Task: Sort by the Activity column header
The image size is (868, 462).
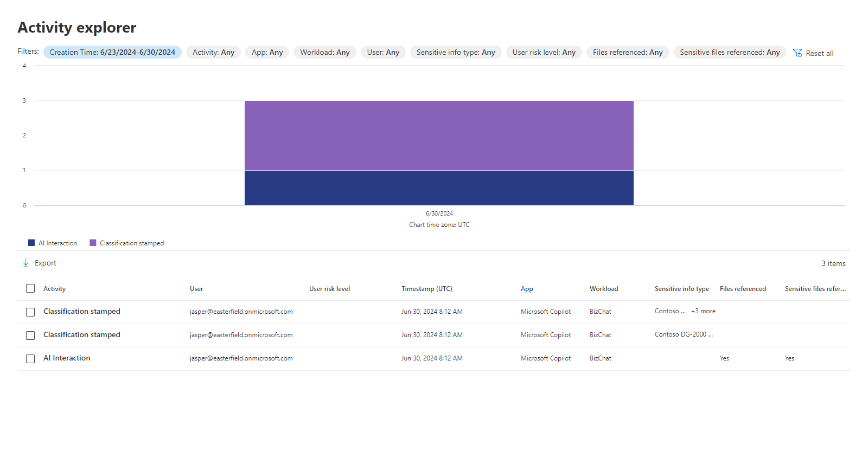Action: tap(54, 289)
